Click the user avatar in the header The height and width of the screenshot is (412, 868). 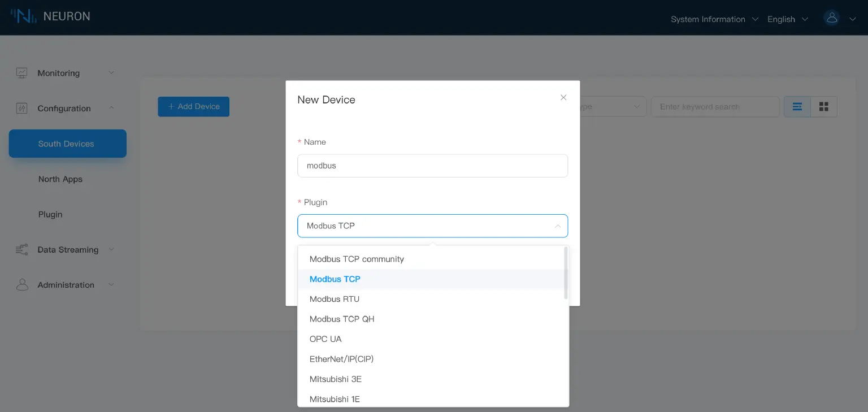(831, 18)
